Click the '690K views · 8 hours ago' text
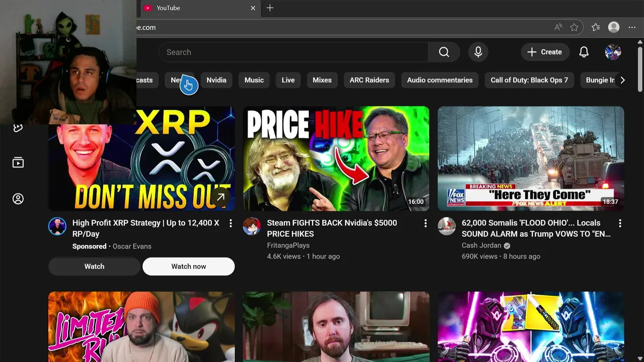This screenshot has width=644, height=362. coord(501,256)
